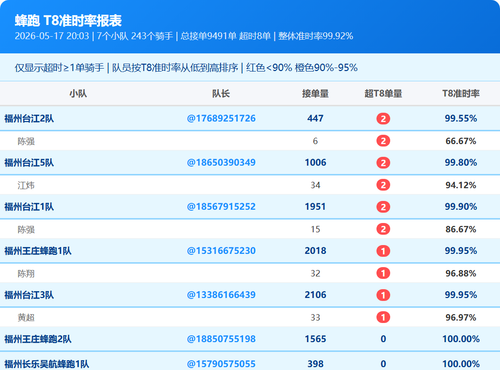Click order count 1951

[x=315, y=207]
